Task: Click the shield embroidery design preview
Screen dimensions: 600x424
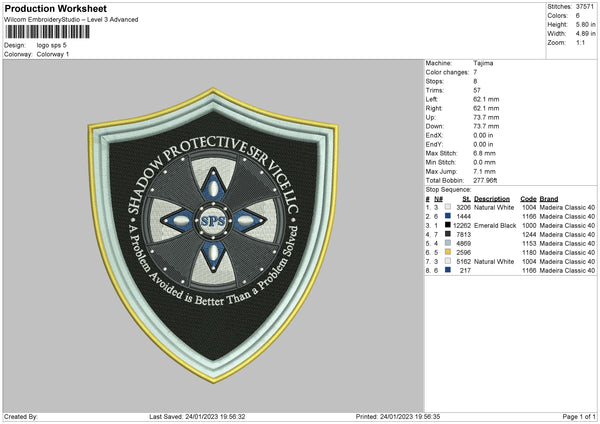Action: 213,235
